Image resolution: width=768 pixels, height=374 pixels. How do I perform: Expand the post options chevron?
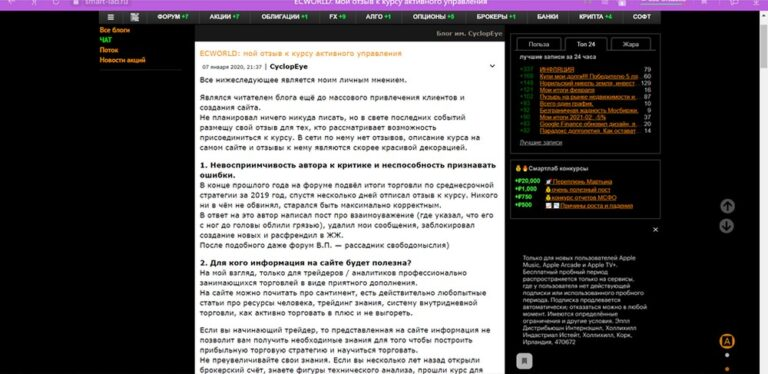[492, 66]
